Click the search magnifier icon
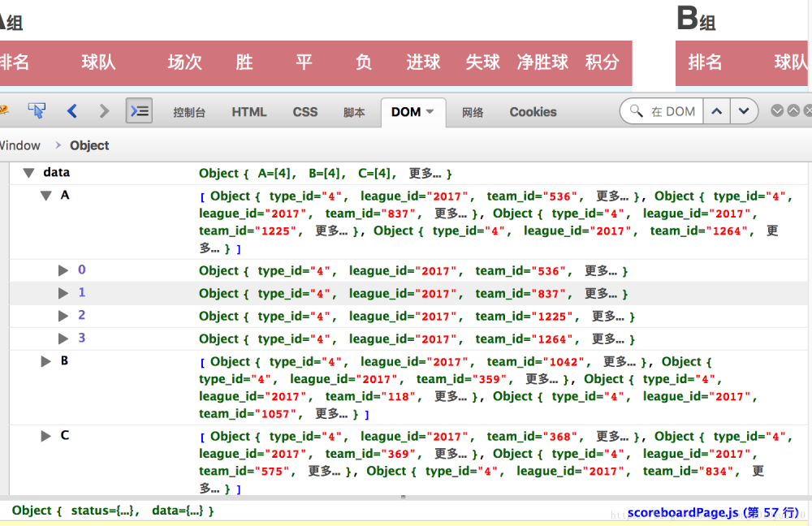The width and height of the screenshot is (812, 526). point(636,110)
